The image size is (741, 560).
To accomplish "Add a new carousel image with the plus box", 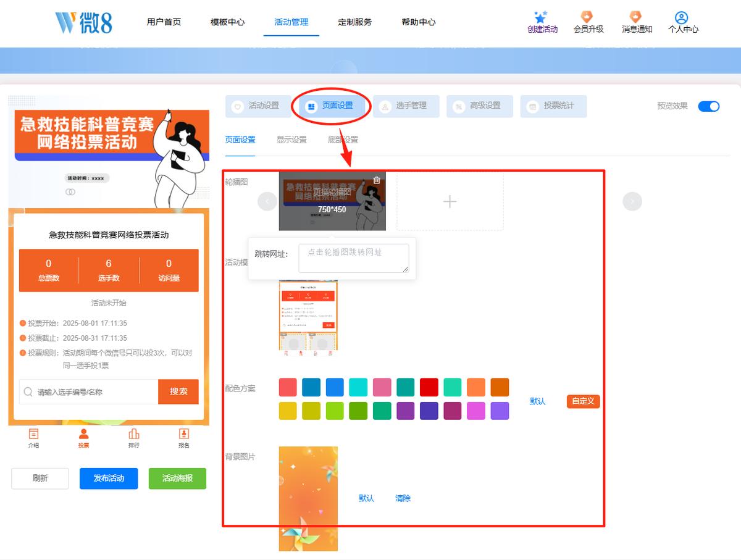I will coord(450,201).
